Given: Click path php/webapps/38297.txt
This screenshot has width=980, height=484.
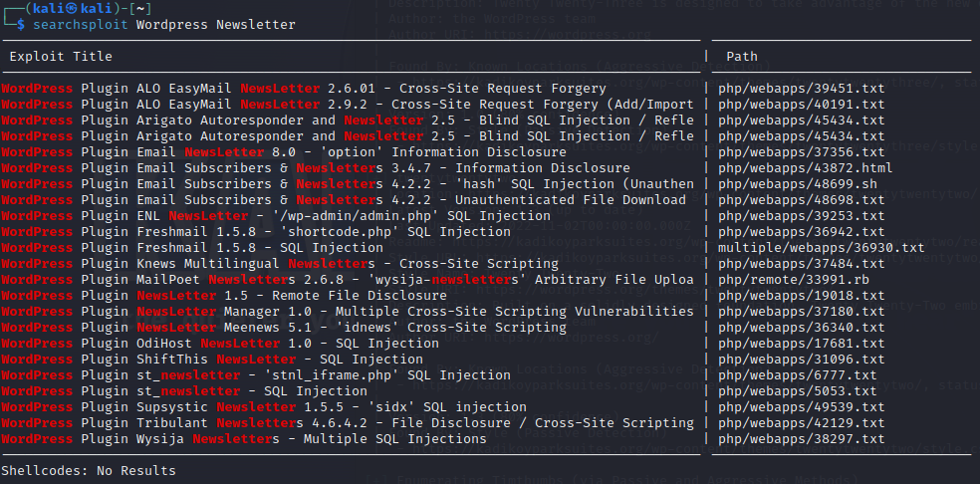Looking at the screenshot, I should [x=802, y=439].
